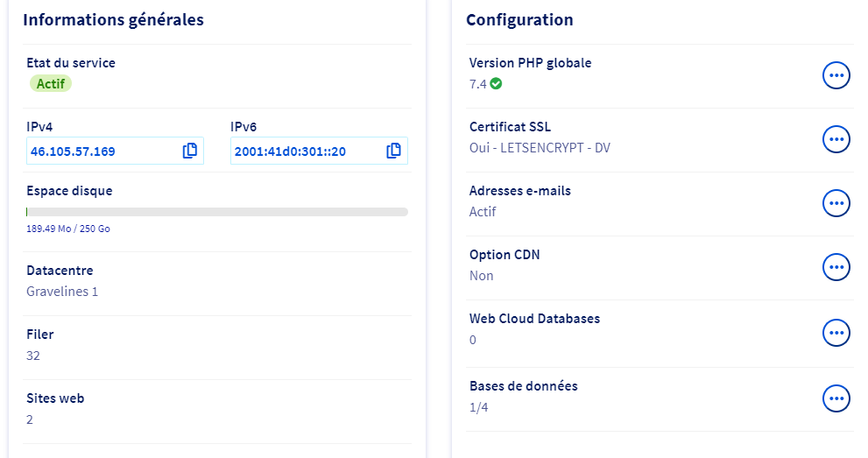Screen dimensions: 868x458
Task: Click the Espace disque usage bar
Action: pos(217,212)
